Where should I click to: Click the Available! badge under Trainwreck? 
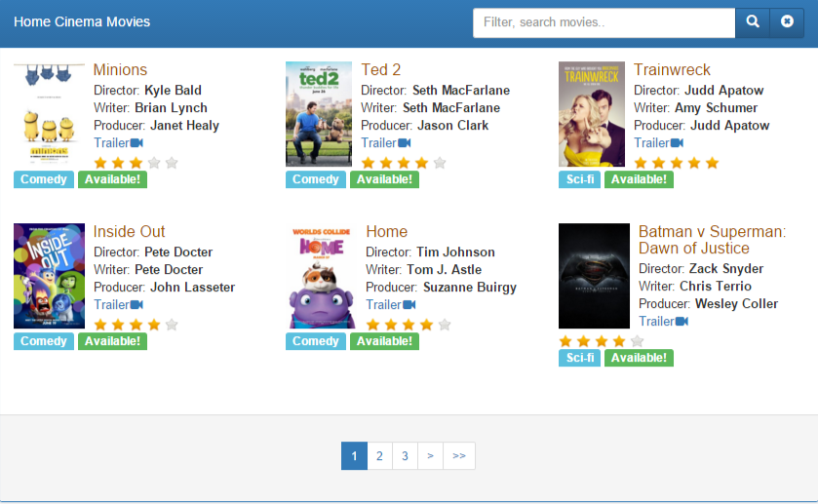639,179
